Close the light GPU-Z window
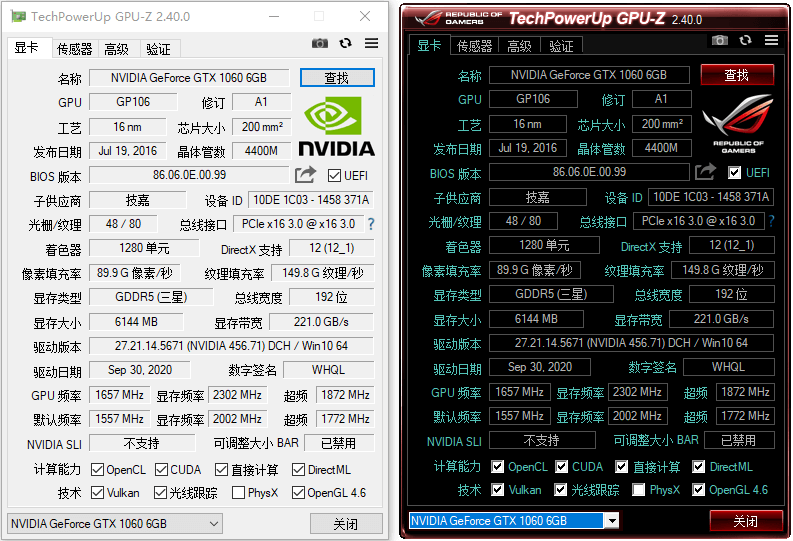 365,16
